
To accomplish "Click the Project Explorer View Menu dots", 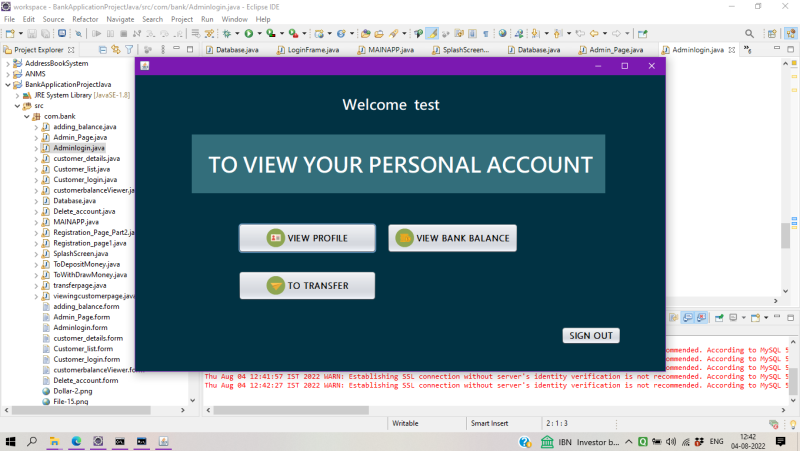I will point(163,49).
